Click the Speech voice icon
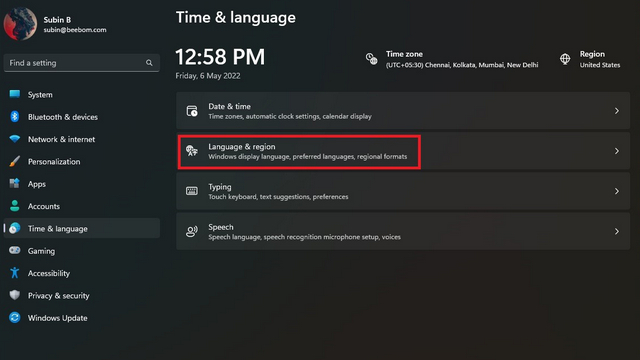 192,231
